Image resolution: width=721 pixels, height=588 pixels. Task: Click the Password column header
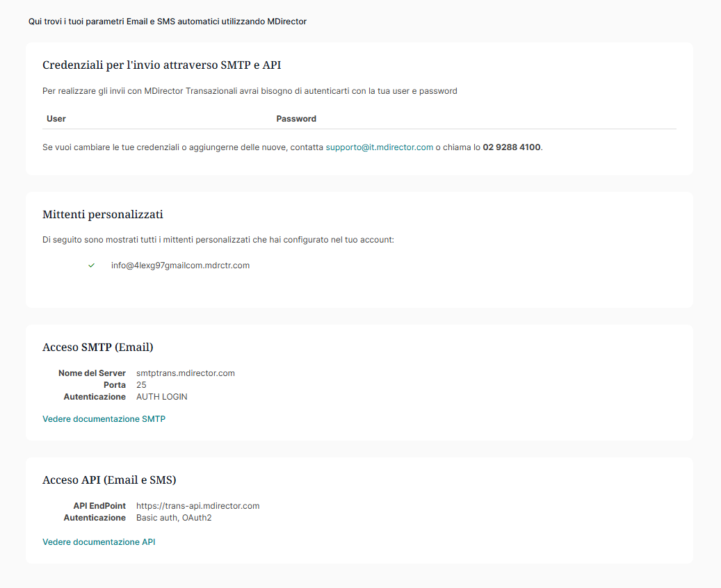[x=296, y=119]
